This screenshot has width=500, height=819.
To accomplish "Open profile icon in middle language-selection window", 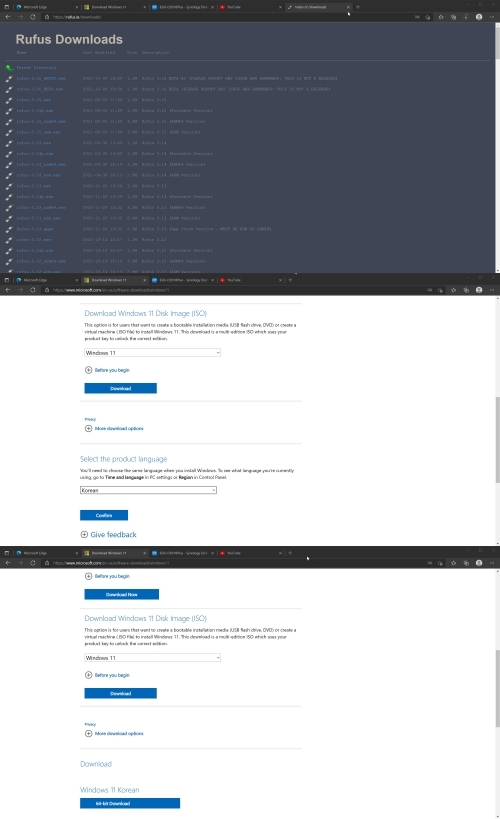I will [x=479, y=290].
